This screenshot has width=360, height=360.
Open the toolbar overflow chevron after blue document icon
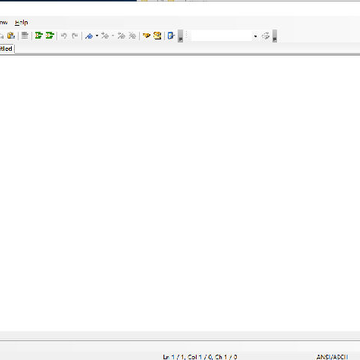(180, 36)
